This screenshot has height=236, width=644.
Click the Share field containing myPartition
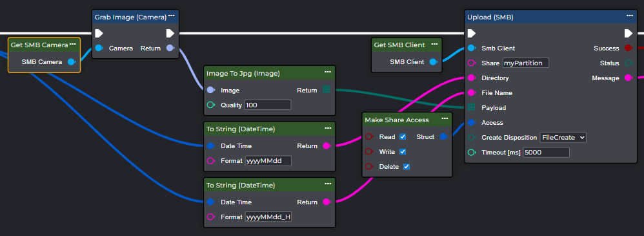point(526,63)
